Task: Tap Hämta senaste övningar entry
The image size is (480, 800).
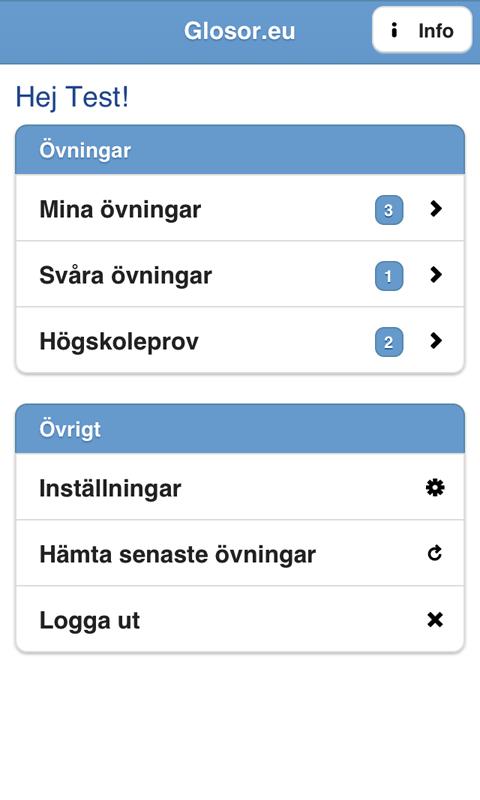Action: pos(240,553)
